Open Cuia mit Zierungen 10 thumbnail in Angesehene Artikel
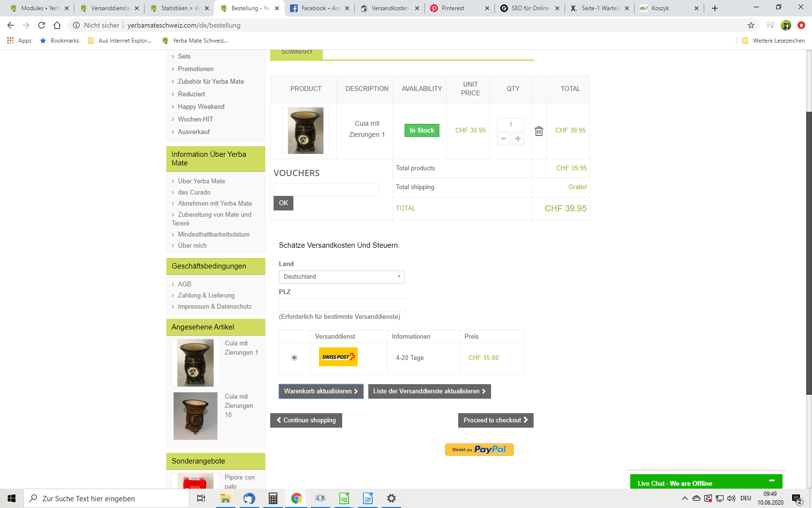 [195, 416]
